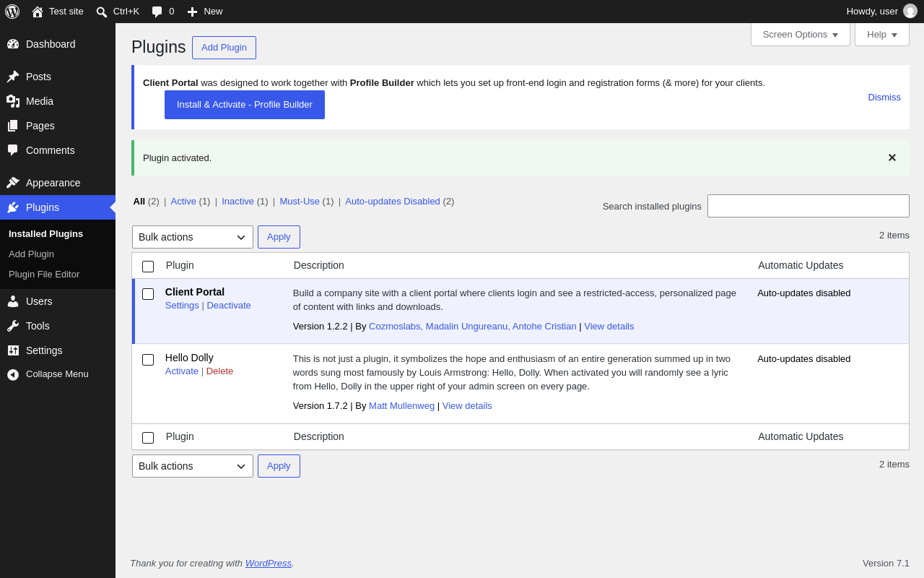Image resolution: width=924 pixels, height=578 pixels.
Task: Filter plugins by Inactive
Action: [x=237, y=202]
